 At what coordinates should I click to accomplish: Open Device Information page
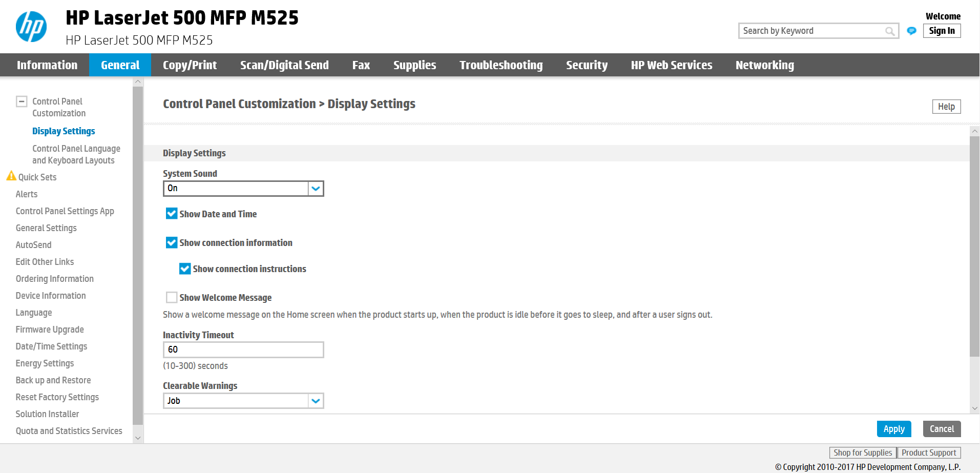pyautogui.click(x=51, y=296)
